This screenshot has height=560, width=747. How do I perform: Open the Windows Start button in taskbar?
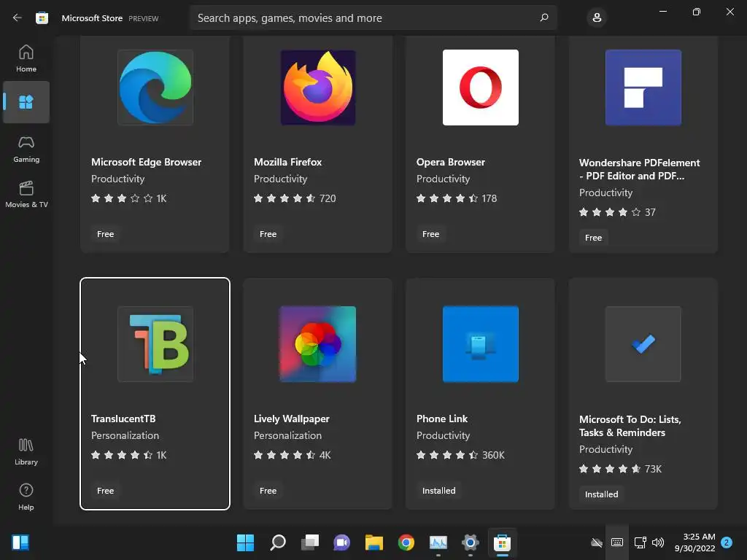coord(245,542)
